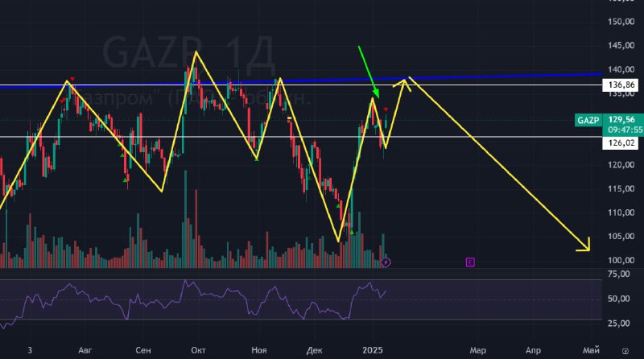Click the 2025 year label on time axis

373,350
